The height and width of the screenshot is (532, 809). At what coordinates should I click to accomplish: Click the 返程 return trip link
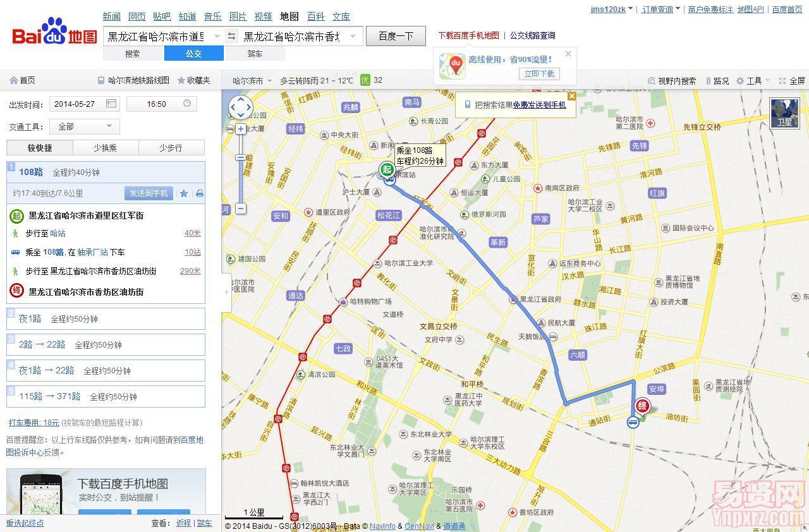pos(183,523)
